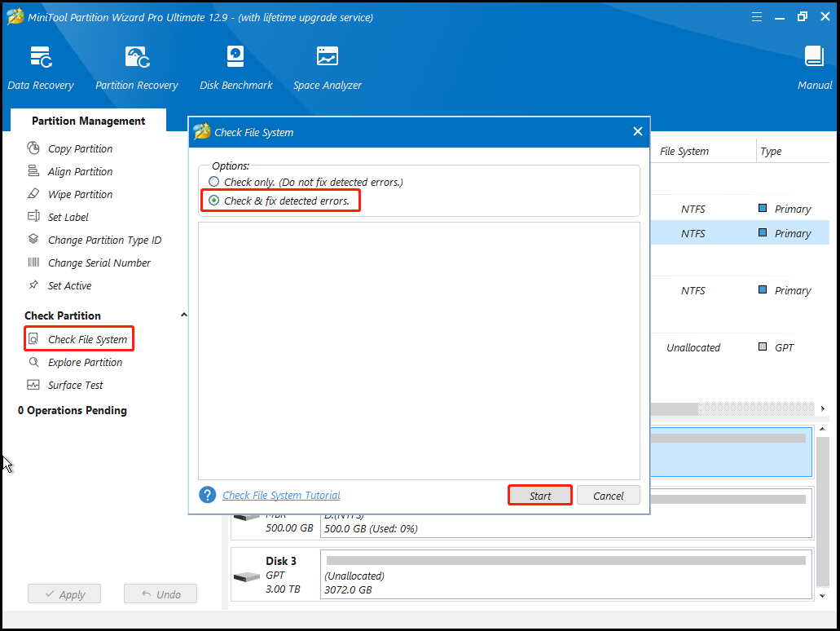Screen dimensions: 840x631
Task: Click the Check File System icon
Action: [x=33, y=339]
